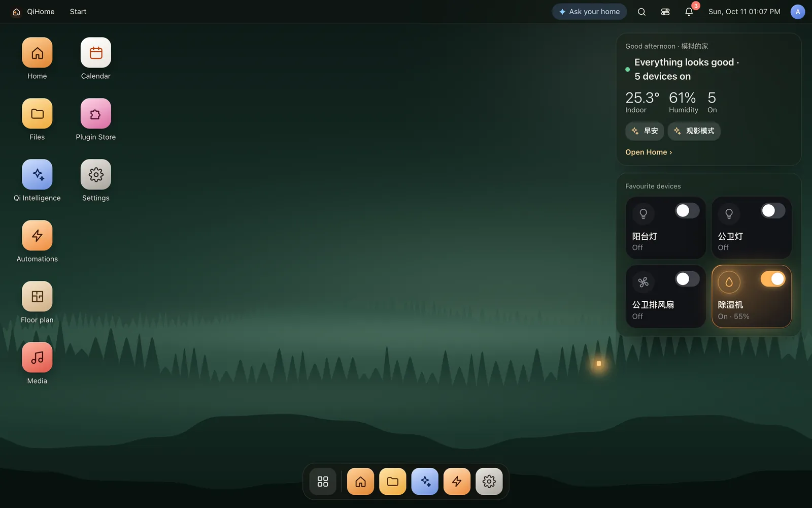Launch the Automations desktop icon
This screenshot has width=812, height=508.
pos(37,236)
